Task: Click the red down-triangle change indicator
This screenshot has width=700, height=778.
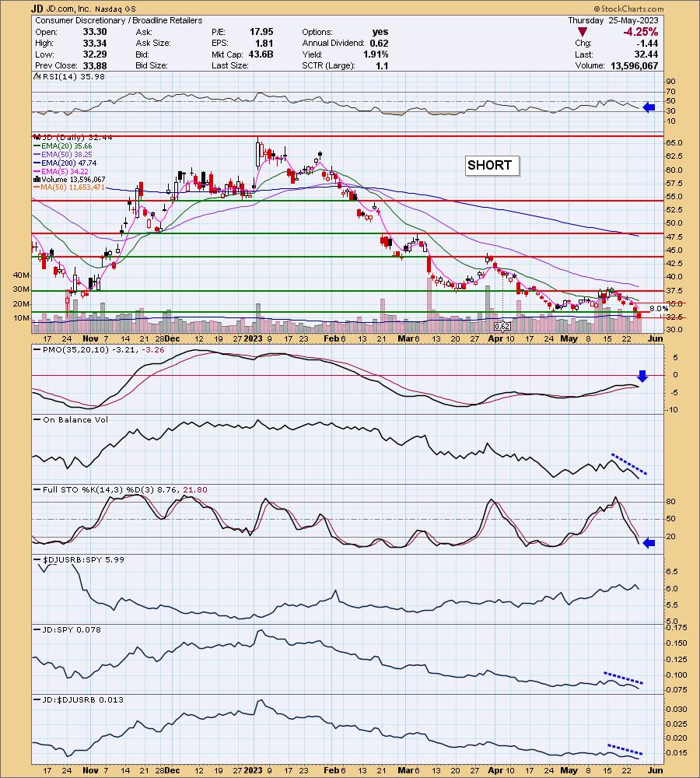Action: pyautogui.click(x=583, y=32)
